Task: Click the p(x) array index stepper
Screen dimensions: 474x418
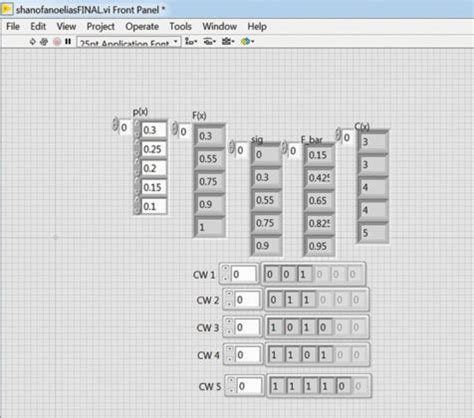Action: (115, 125)
